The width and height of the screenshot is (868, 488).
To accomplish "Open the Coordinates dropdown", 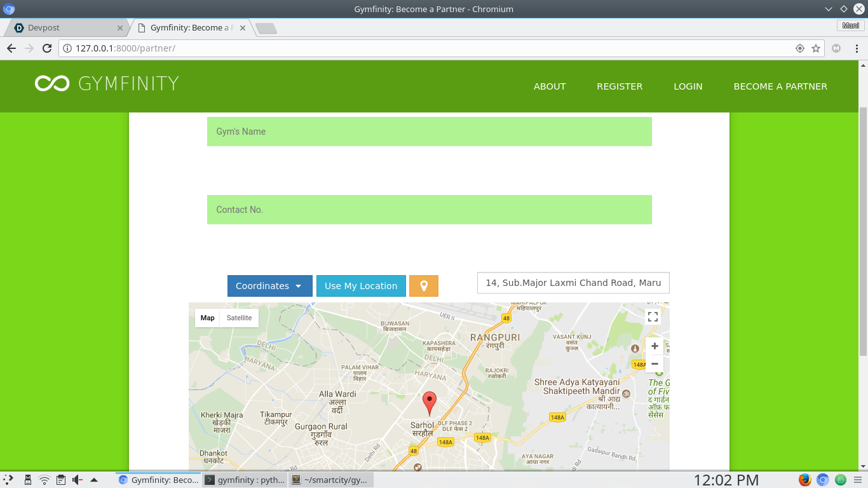I will click(270, 286).
